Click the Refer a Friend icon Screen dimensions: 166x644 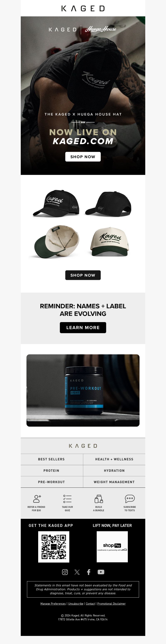click(37, 499)
